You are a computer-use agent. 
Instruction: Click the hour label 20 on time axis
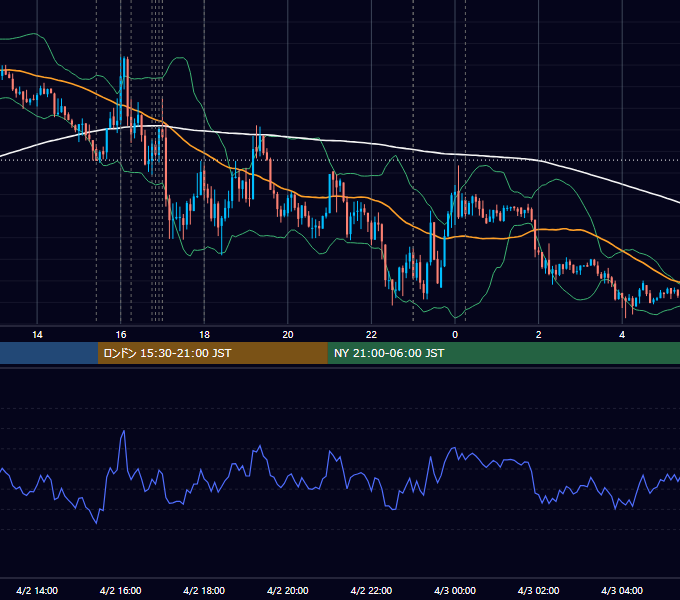288,335
